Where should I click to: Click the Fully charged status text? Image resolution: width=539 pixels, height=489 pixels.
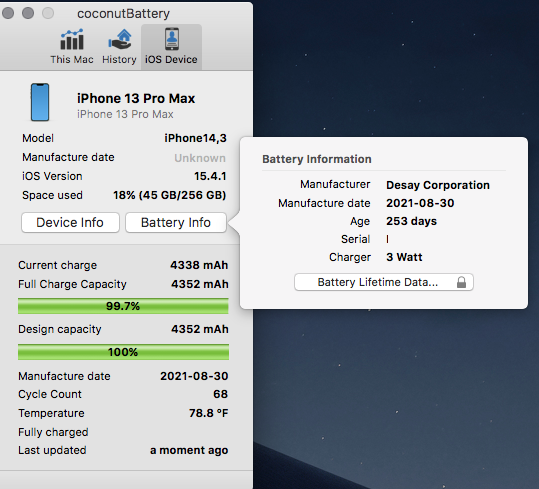click(x=53, y=432)
